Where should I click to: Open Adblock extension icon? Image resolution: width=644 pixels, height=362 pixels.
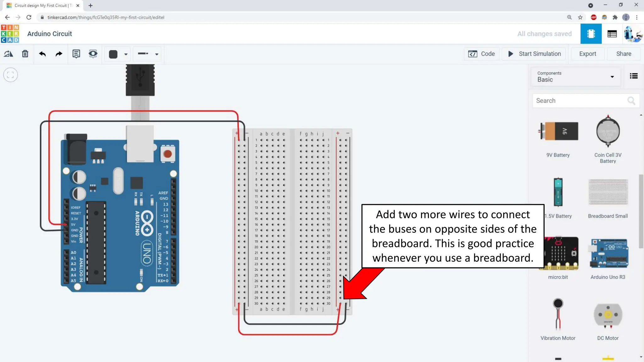pos(593,17)
